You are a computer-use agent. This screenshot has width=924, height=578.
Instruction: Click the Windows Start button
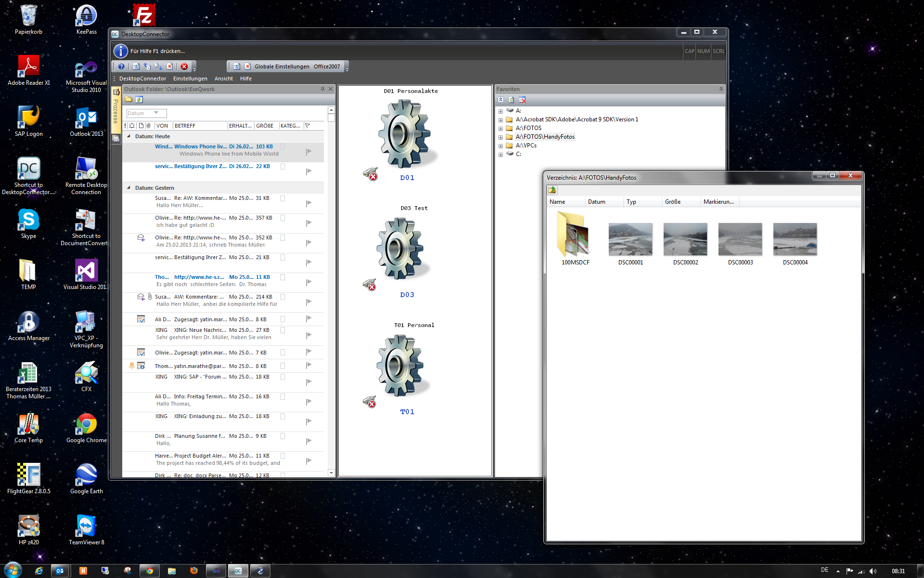pyautogui.click(x=13, y=570)
